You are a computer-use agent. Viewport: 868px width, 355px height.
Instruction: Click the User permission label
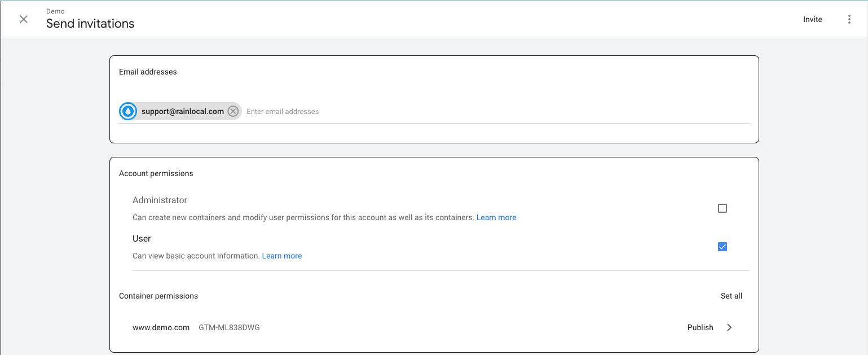coord(142,239)
